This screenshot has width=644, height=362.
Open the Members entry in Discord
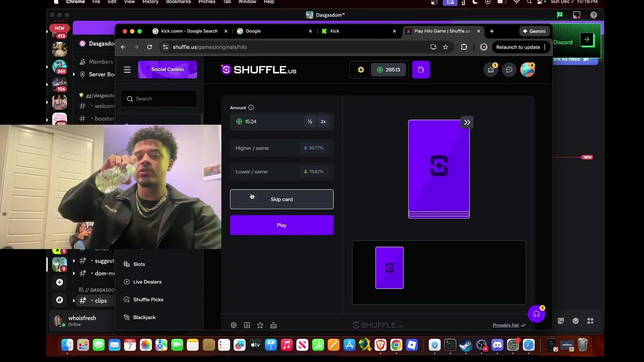(x=101, y=62)
